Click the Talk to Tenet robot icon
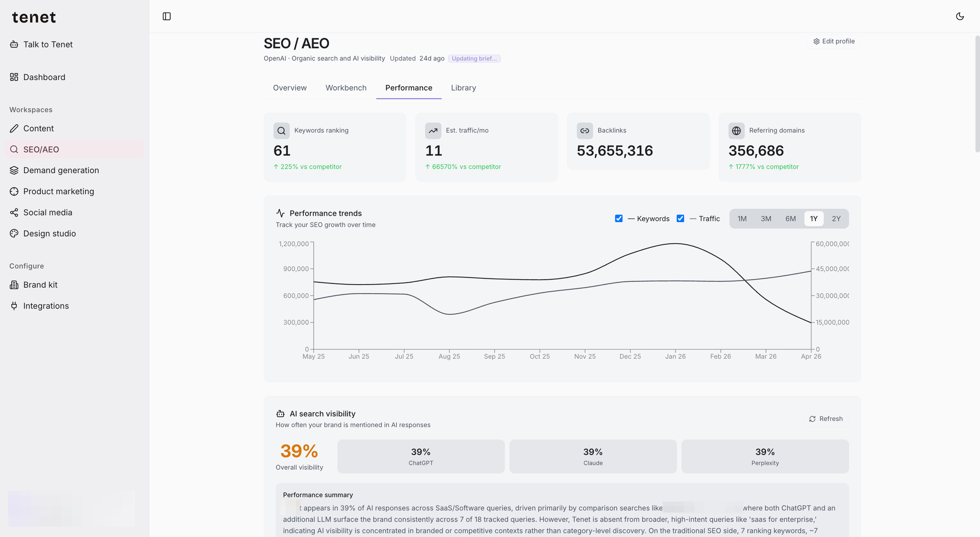The width and height of the screenshot is (980, 537). tap(14, 44)
